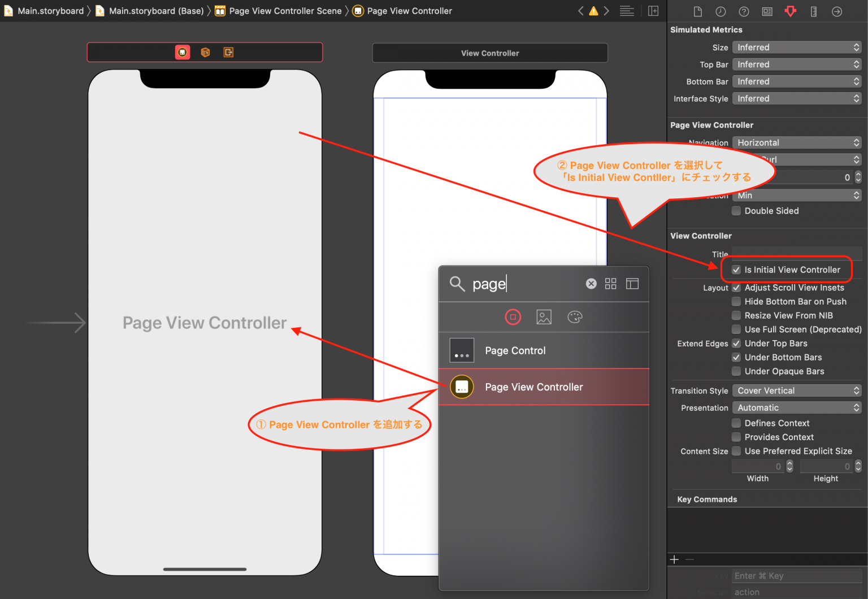Open the Identity inspector
The image size is (868, 599).
[767, 11]
